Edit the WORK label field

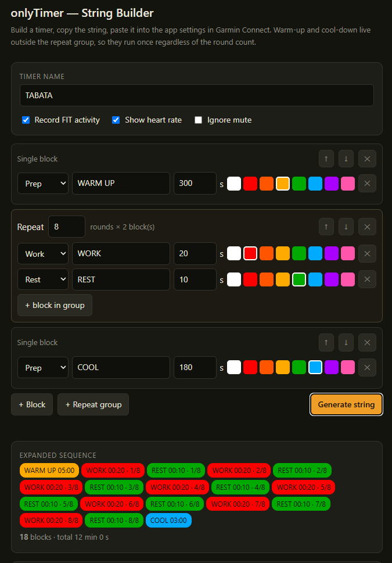point(121,253)
